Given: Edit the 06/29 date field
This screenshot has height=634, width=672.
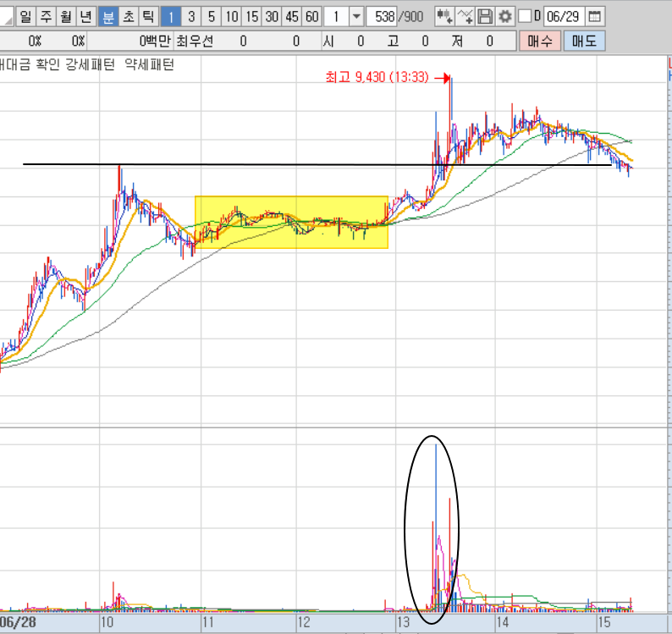Looking at the screenshot, I should pyautogui.click(x=563, y=17).
